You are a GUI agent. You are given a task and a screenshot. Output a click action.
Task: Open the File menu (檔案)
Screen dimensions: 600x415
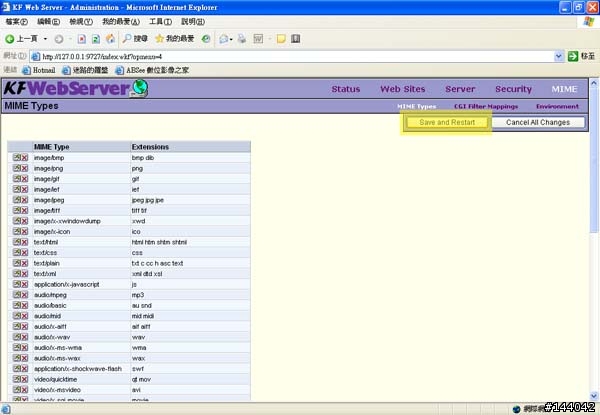[17, 22]
